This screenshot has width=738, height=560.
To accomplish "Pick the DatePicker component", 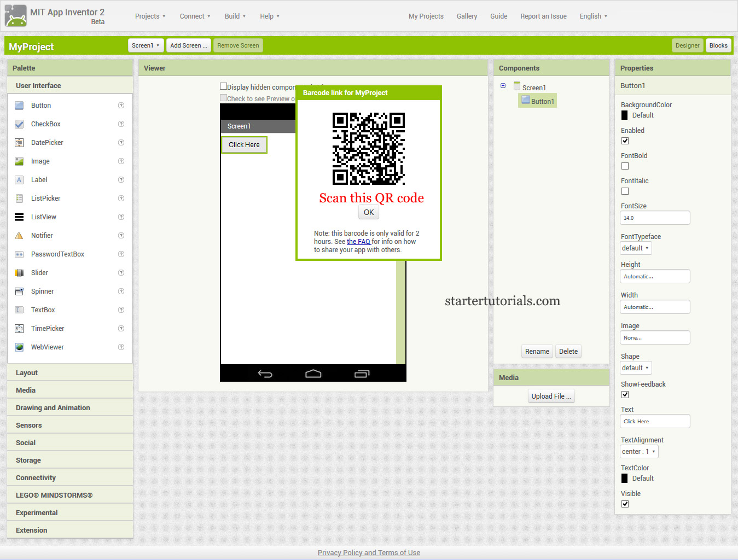I will (47, 142).
